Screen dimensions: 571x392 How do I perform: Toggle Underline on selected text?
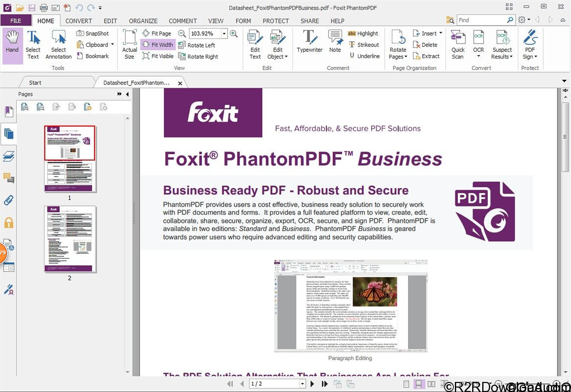pyautogui.click(x=364, y=56)
